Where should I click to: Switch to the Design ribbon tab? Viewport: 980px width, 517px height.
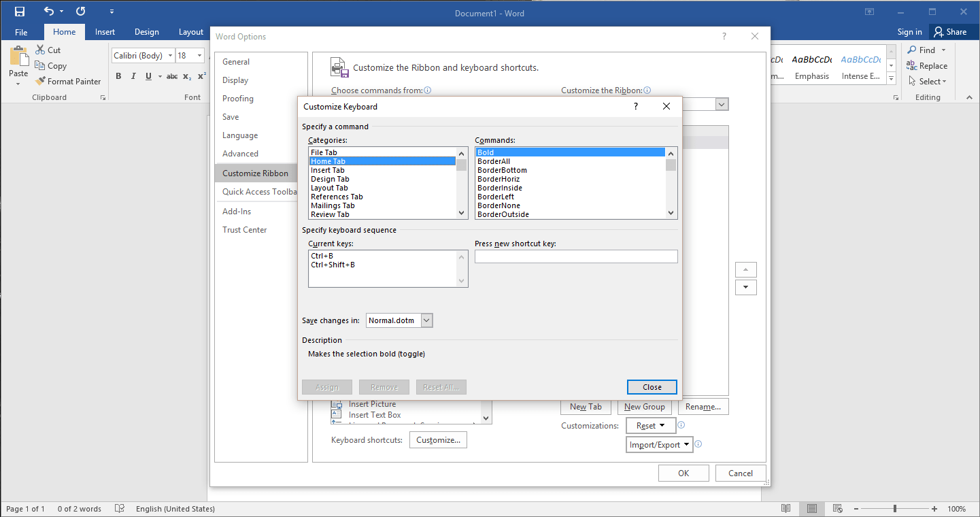(x=146, y=32)
